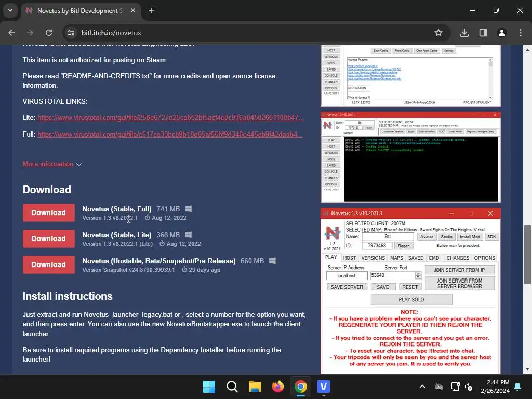Screen dimensions: 532x399
Task: Click Windows icon beside 368 MB
Action: pos(188,235)
